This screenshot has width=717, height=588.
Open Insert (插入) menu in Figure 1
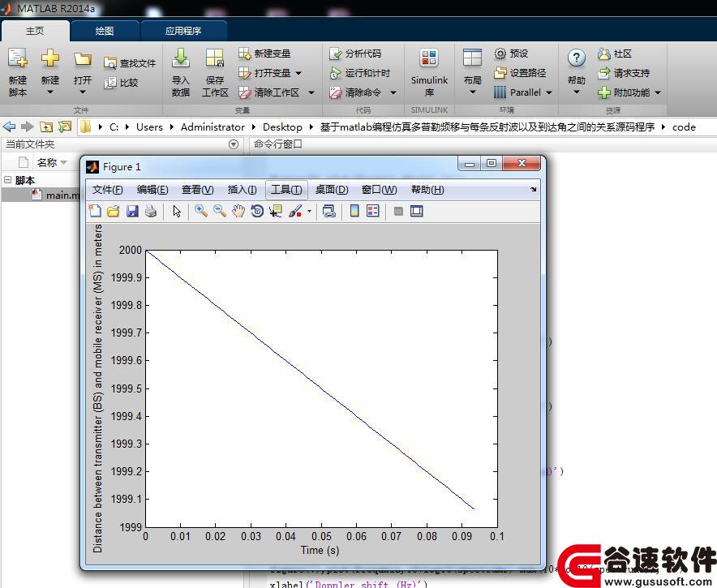pyautogui.click(x=242, y=189)
